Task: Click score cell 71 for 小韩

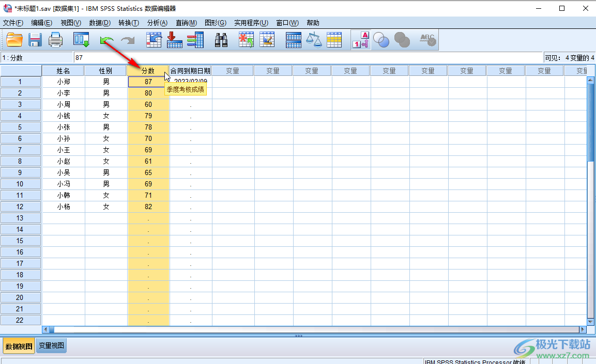Action: click(148, 196)
